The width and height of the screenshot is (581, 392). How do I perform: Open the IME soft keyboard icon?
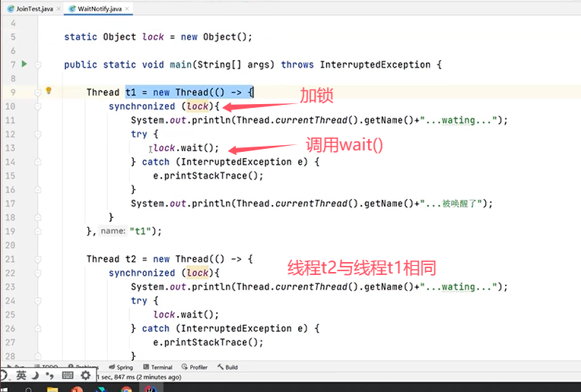click(68, 375)
